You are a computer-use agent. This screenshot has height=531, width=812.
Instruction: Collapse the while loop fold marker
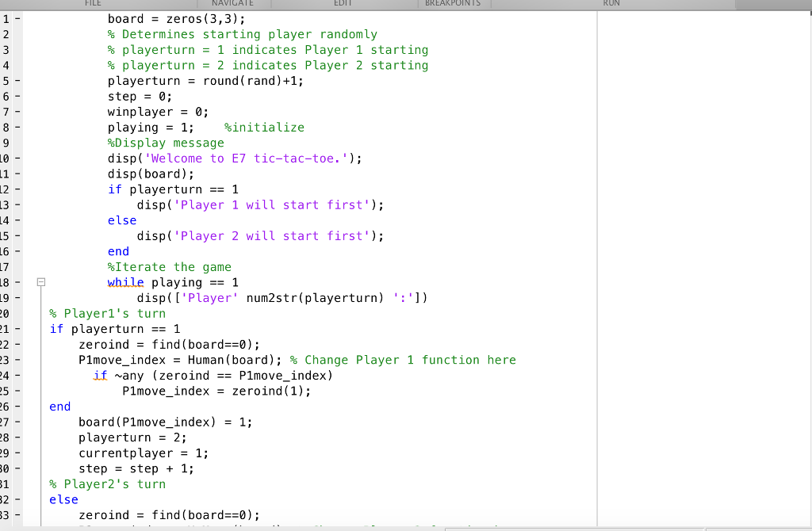[x=40, y=281]
